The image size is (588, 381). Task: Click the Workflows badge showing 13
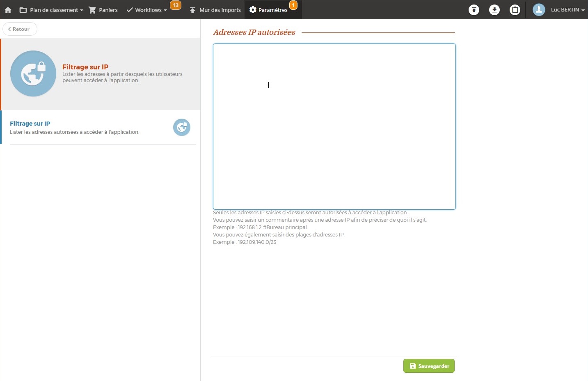(176, 5)
